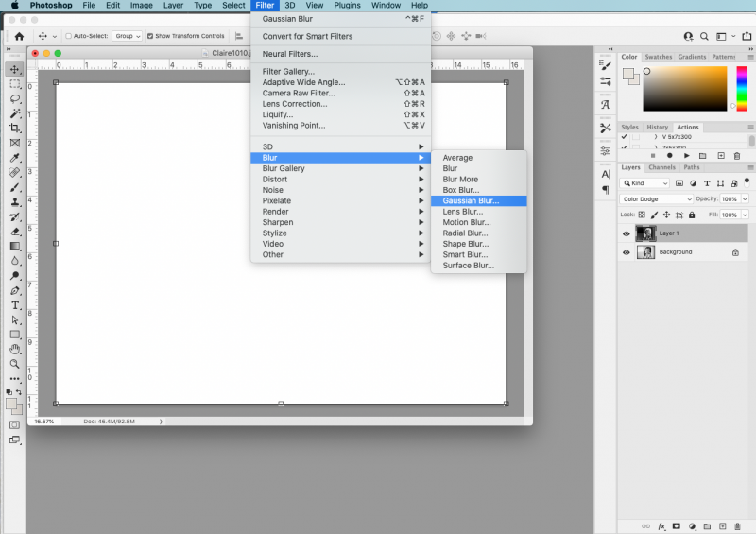Image resolution: width=756 pixels, height=534 pixels.
Task: Open Image menu in menu bar
Action: (141, 6)
